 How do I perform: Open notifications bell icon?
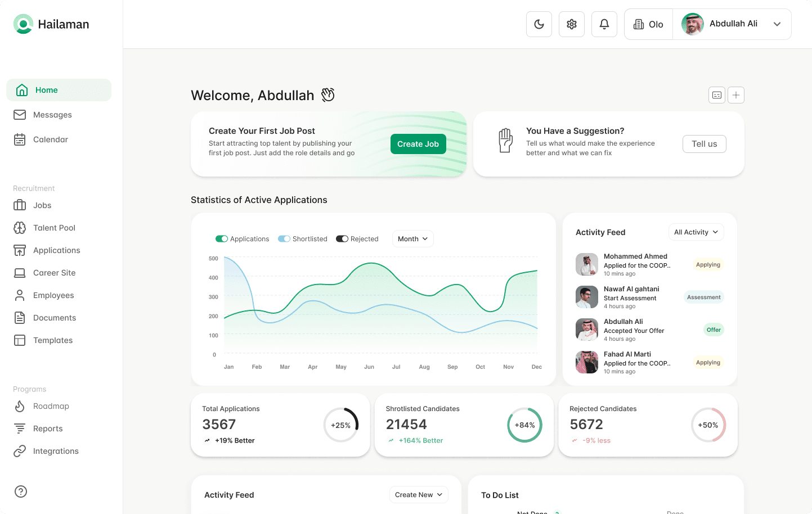(x=604, y=24)
